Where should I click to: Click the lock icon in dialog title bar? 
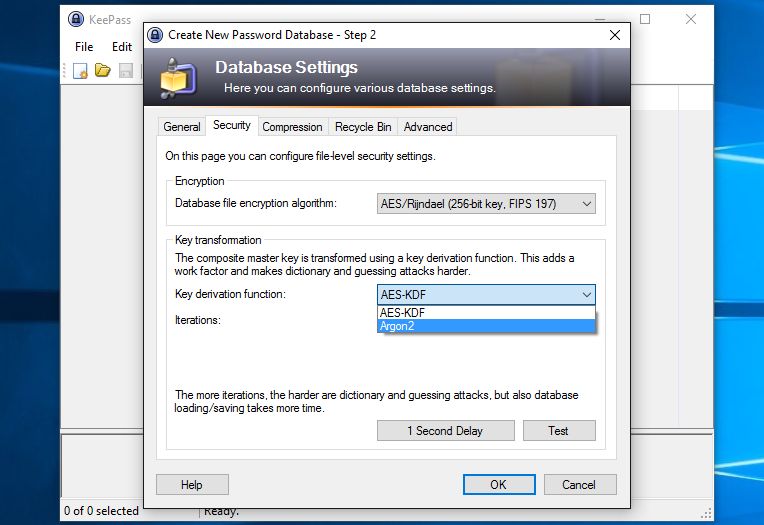pos(155,35)
